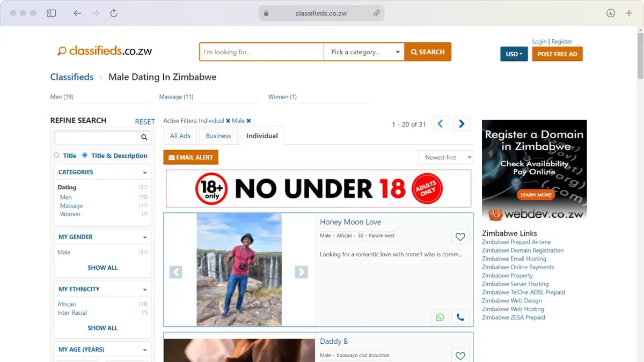Click the Classifieds breadcrumb link

coord(72,77)
